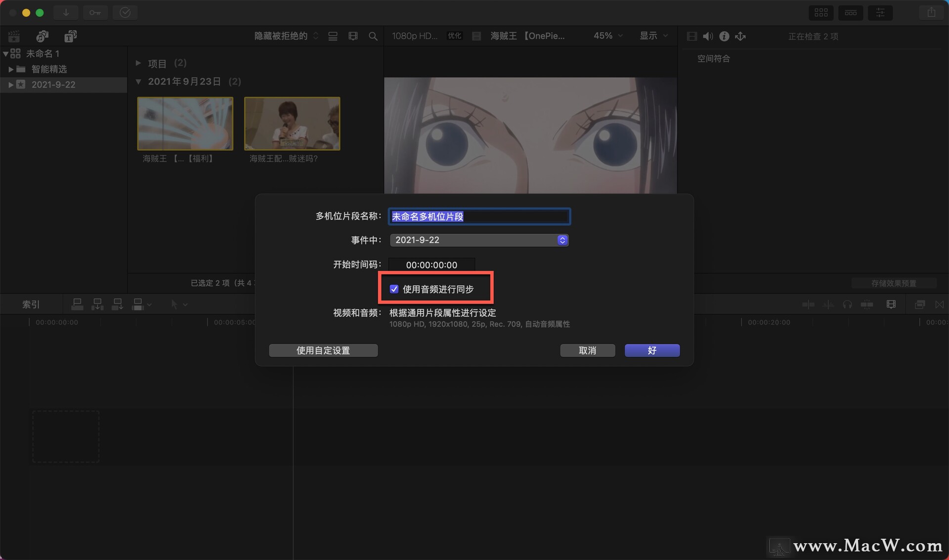Open the event 2021-9-22 dropdown
The height and width of the screenshot is (560, 949).
479,240
